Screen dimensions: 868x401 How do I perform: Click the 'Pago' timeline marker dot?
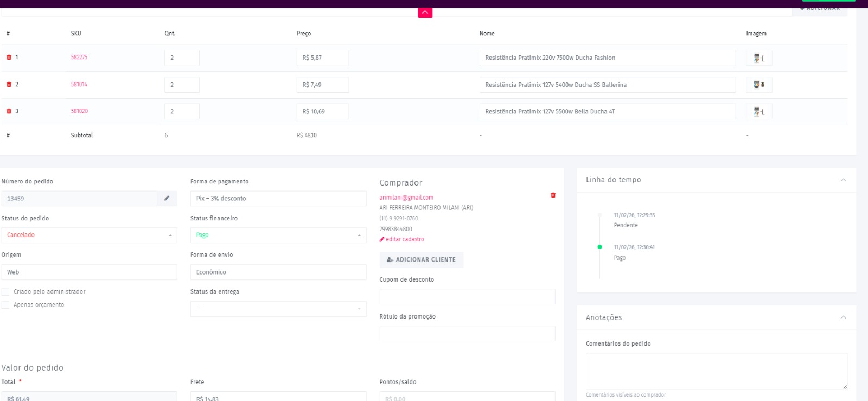pyautogui.click(x=599, y=247)
